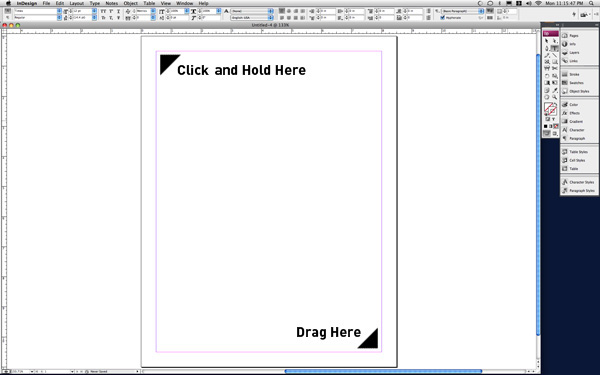This screenshot has width=600, height=375.
Task: Open the InDesign application menu
Action: click(x=27, y=3)
